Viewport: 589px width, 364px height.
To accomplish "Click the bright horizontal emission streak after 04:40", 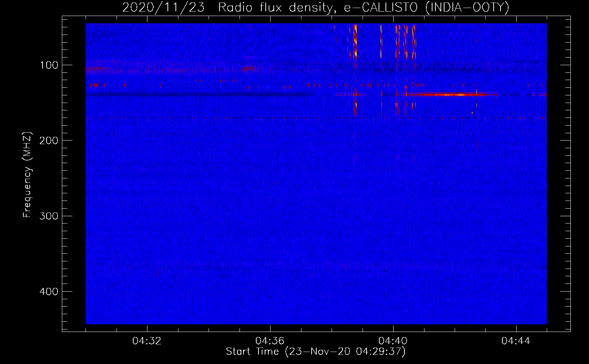I will tap(451, 95).
